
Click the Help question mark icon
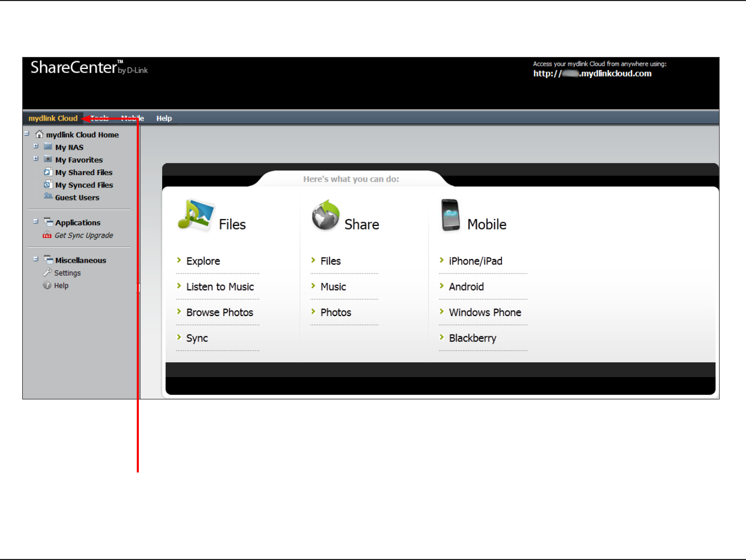coord(47,285)
